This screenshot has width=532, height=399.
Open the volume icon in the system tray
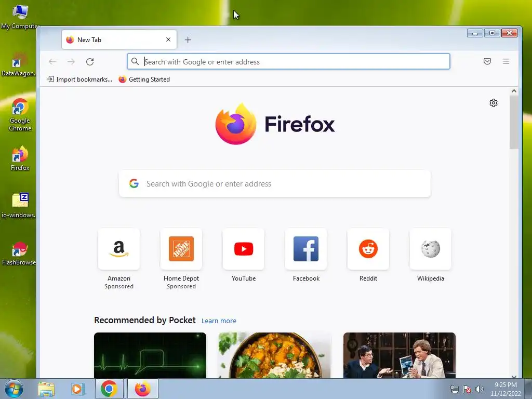[x=480, y=389]
